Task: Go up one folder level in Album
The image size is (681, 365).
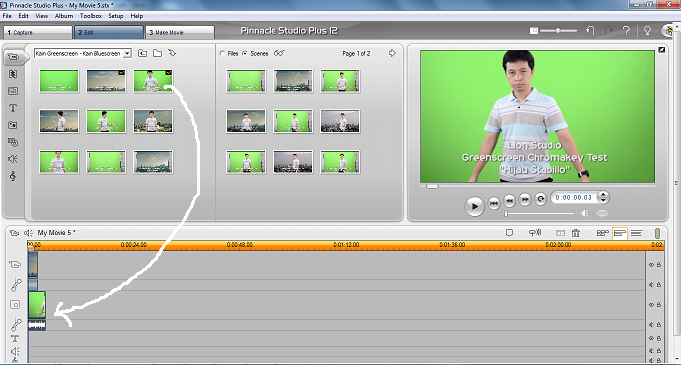Action: (x=142, y=53)
